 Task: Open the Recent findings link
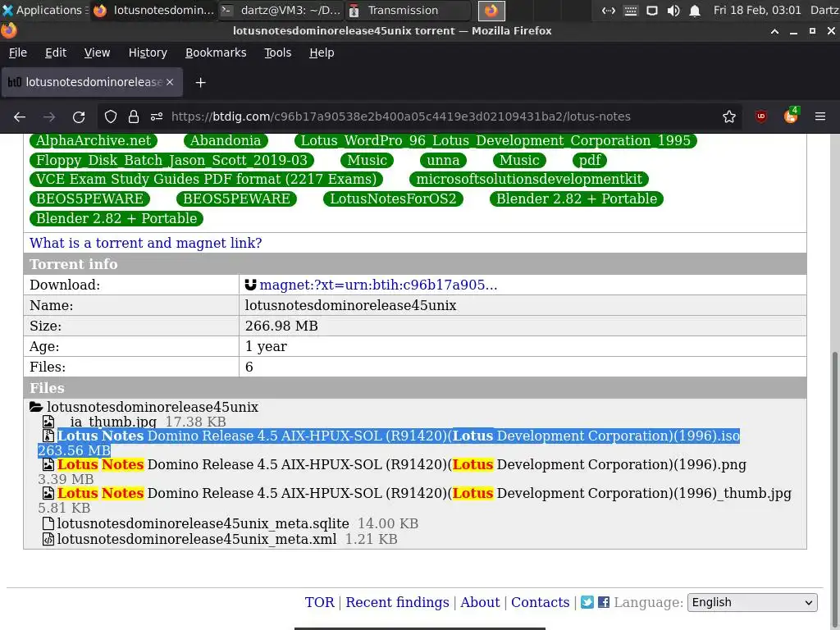[x=398, y=602]
